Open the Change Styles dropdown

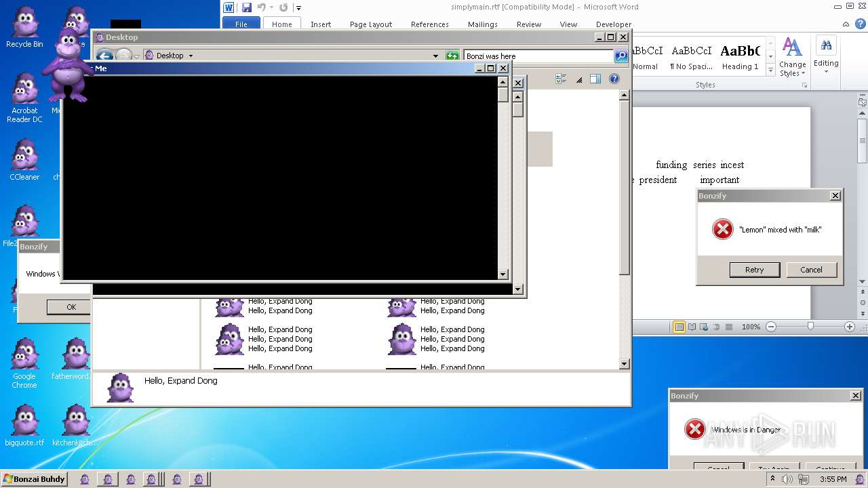pyautogui.click(x=792, y=58)
